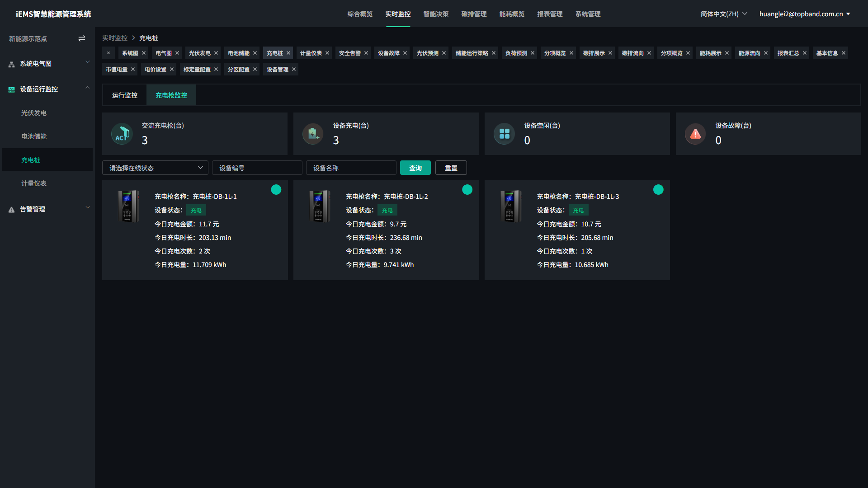
Task: Click the device fault warning icon
Action: 695,134
